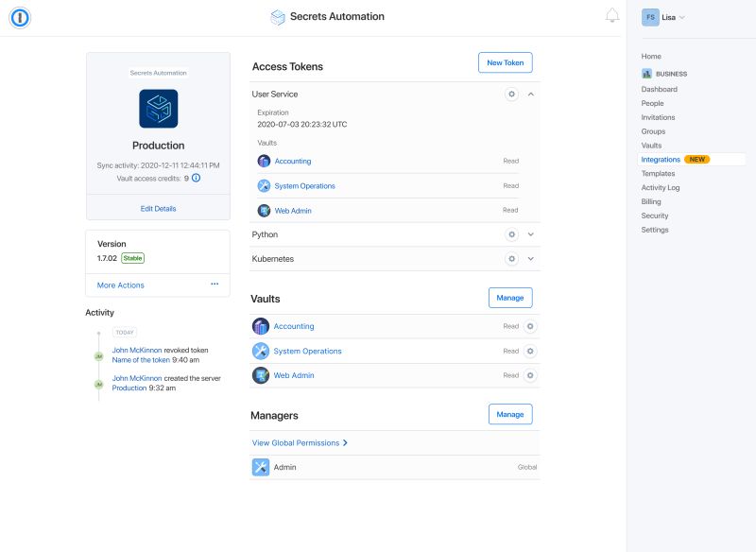Open the gear for the Web Admin vault row
Viewport: 756px width, 552px height.
pyautogui.click(x=530, y=375)
